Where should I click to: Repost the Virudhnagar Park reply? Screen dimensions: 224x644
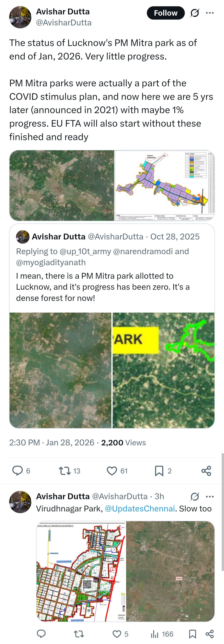[79, 634]
